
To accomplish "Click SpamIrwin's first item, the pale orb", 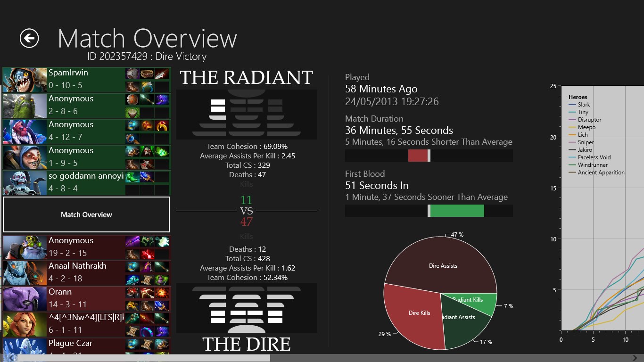I will [132, 74].
